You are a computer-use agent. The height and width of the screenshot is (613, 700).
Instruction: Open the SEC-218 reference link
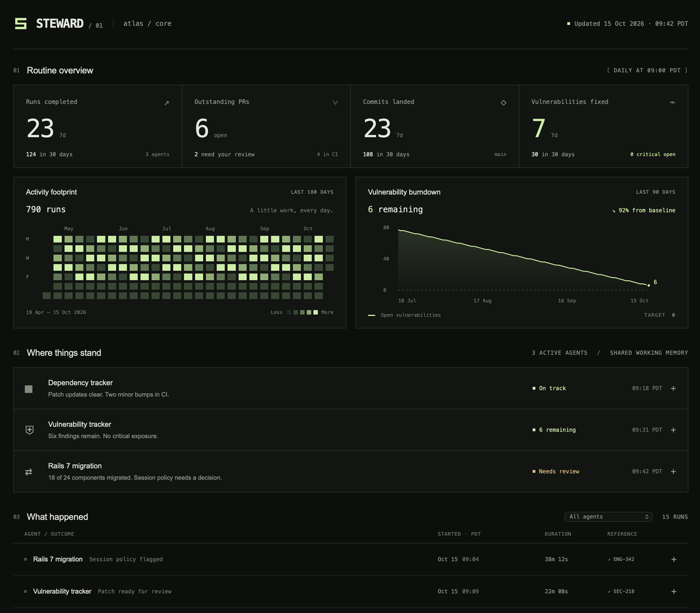pos(621,591)
